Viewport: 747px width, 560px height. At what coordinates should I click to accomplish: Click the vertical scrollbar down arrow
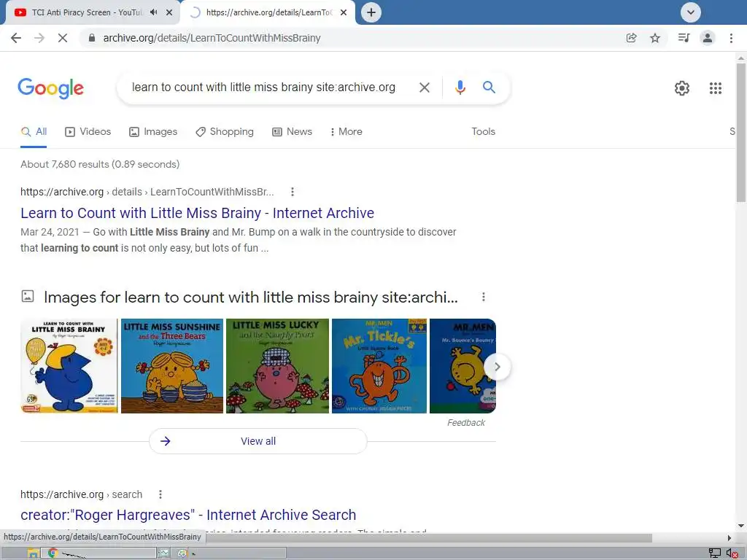pyautogui.click(x=741, y=526)
